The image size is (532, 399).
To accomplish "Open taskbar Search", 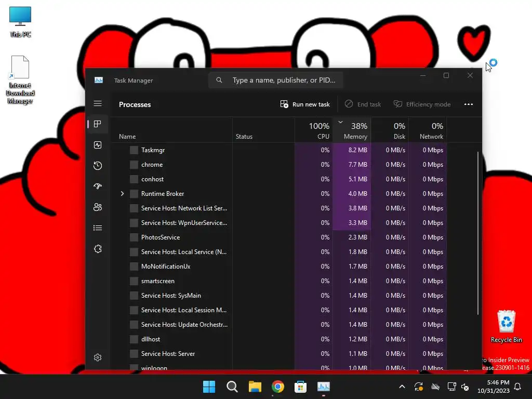I will point(232,387).
